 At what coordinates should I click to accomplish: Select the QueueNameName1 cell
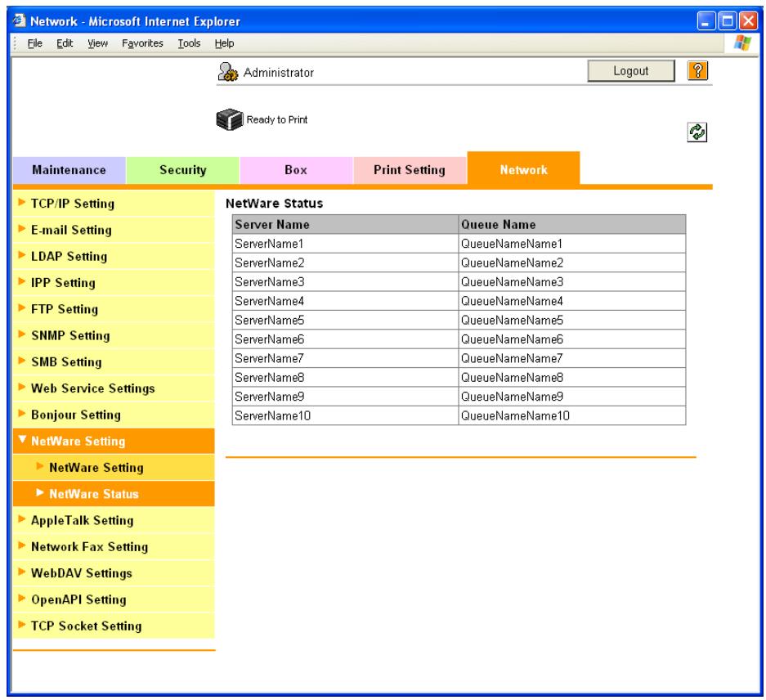(572, 244)
